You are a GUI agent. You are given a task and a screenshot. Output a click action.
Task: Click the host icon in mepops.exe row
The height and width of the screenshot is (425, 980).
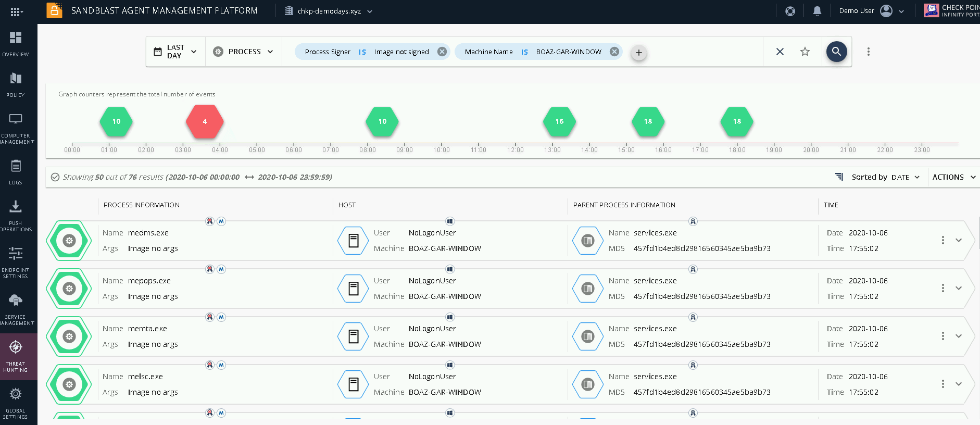354,289
